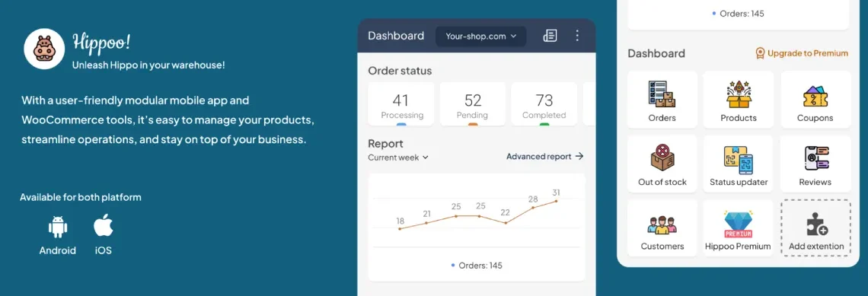The width and height of the screenshot is (868, 296).
Task: Open the Advanced report link
Action: click(x=545, y=157)
